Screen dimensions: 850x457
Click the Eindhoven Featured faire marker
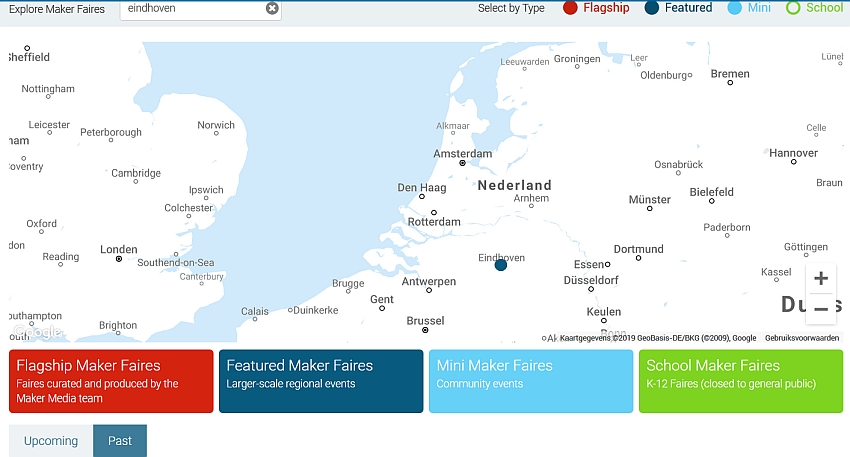(x=501, y=265)
